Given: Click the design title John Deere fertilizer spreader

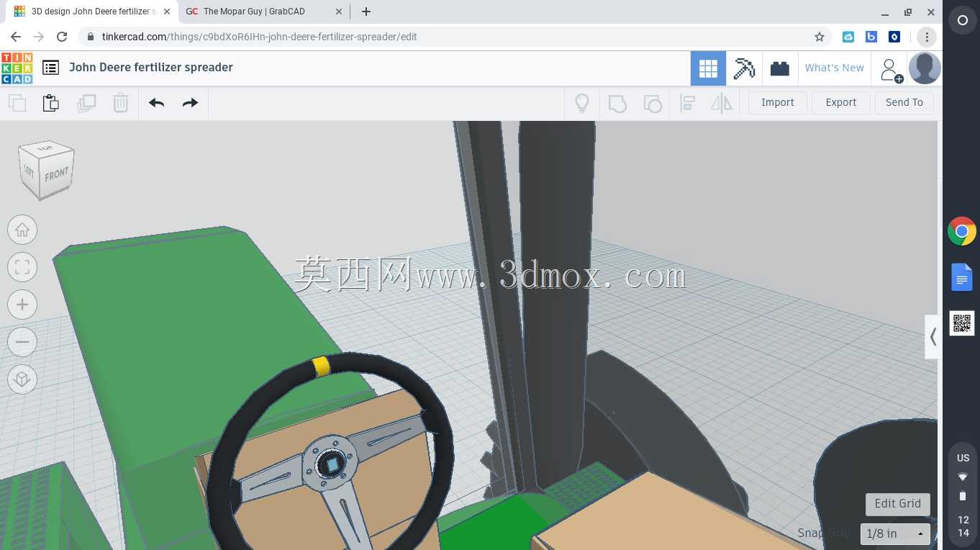Looking at the screenshot, I should 151,68.
